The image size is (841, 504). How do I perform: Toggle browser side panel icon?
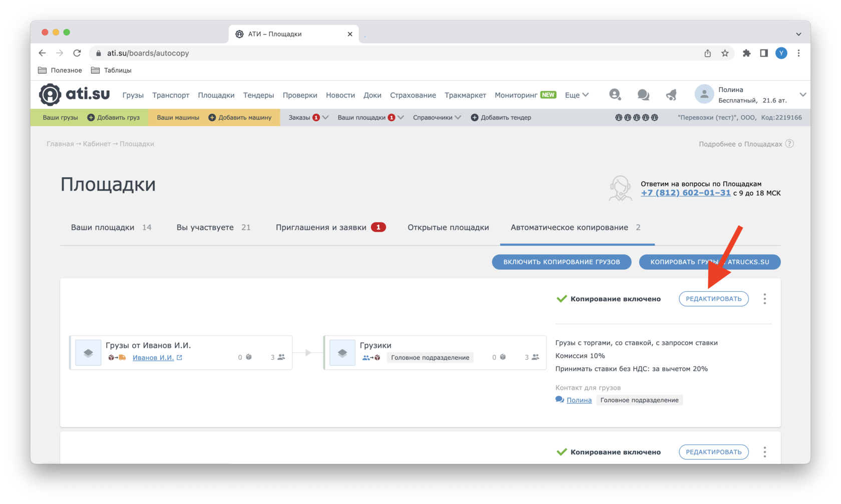click(x=764, y=53)
